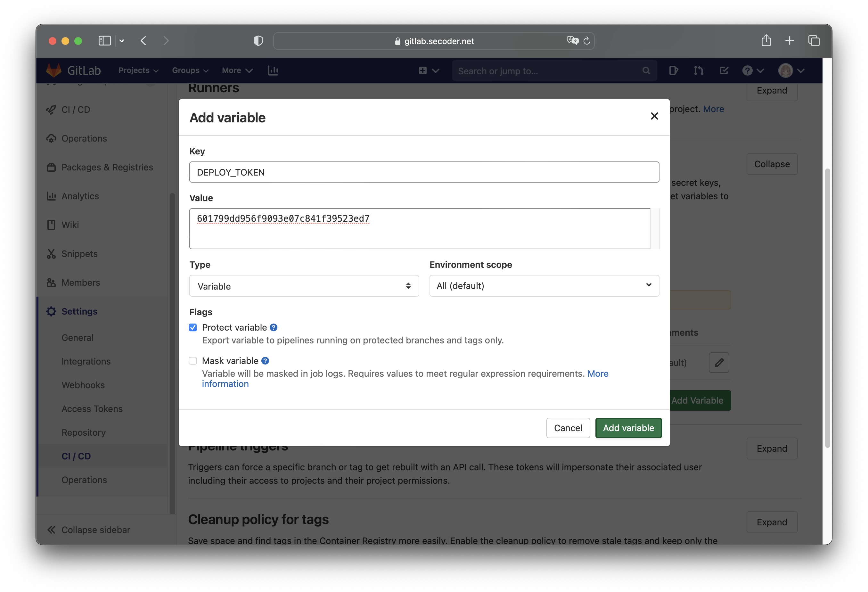The image size is (868, 592).
Task: Toggle the Safari sidebar button
Action: point(105,40)
